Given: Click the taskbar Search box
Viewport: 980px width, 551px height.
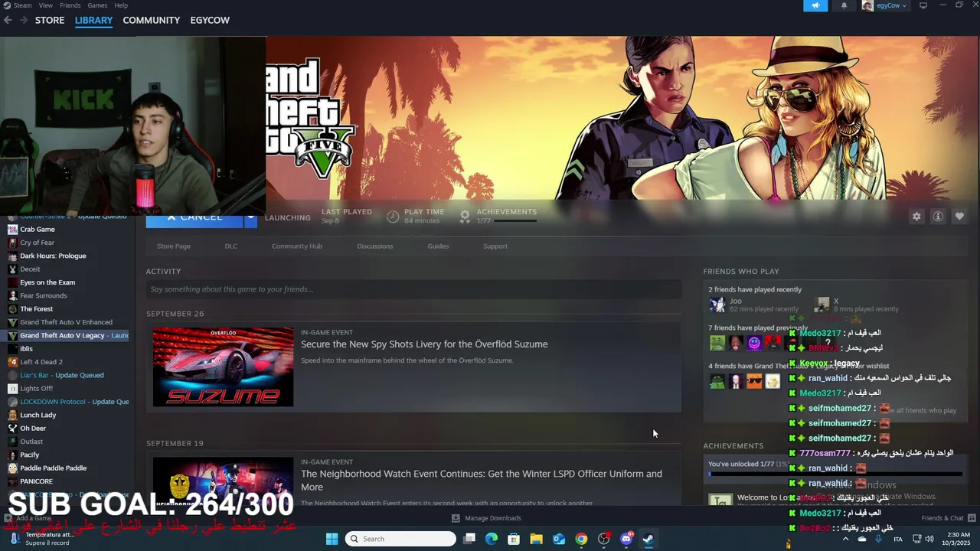Looking at the screenshot, I should tap(400, 539).
